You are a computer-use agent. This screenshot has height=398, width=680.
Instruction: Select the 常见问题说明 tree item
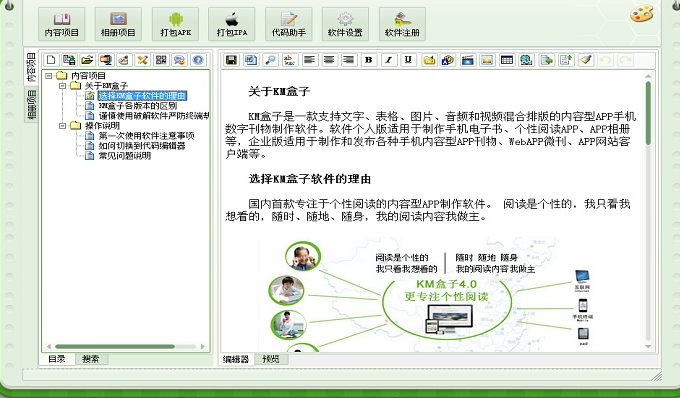click(x=125, y=156)
